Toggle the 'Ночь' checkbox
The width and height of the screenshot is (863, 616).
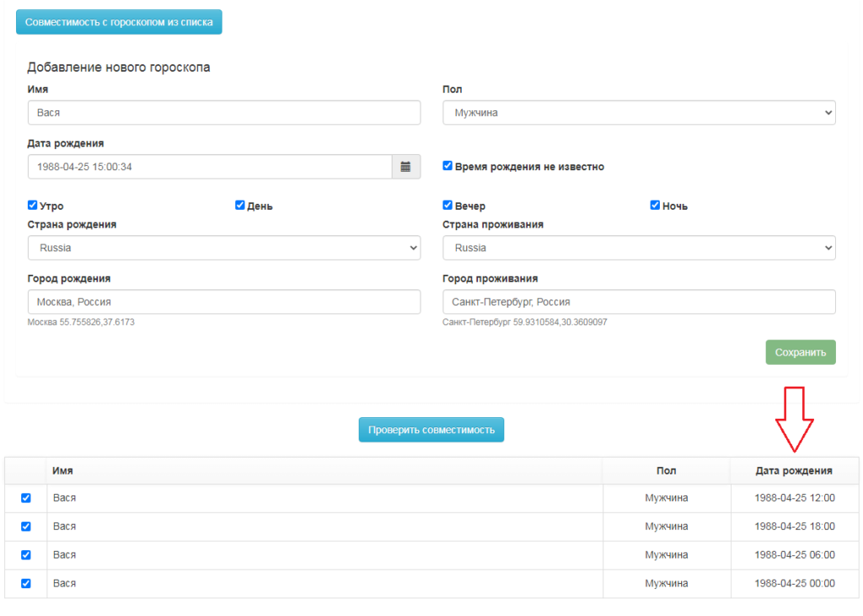point(655,205)
